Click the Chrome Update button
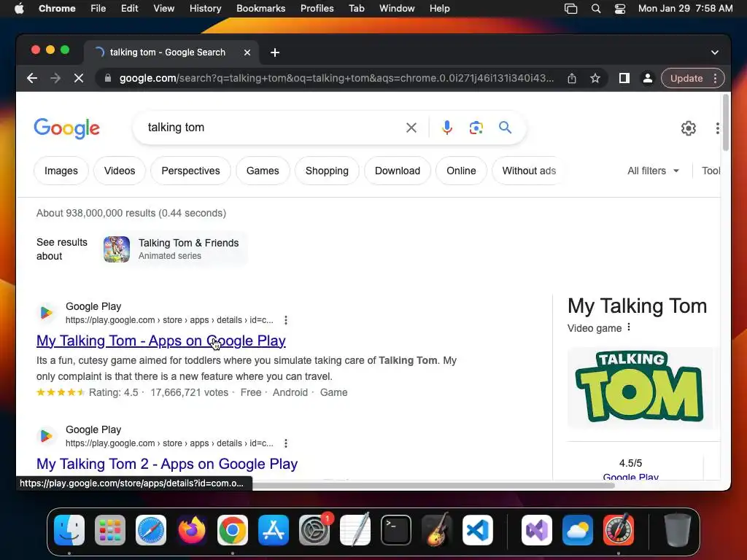 tap(686, 78)
